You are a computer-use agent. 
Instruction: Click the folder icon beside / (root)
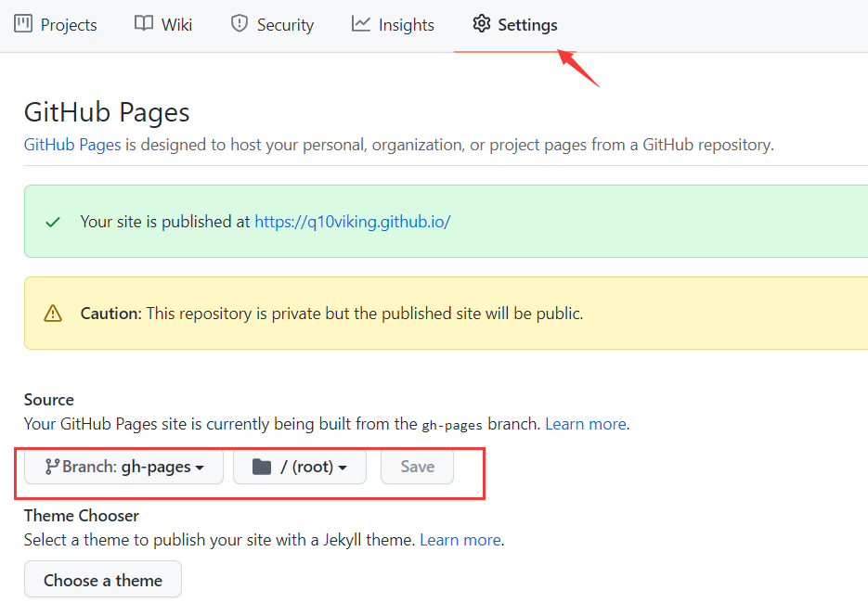pyautogui.click(x=262, y=467)
